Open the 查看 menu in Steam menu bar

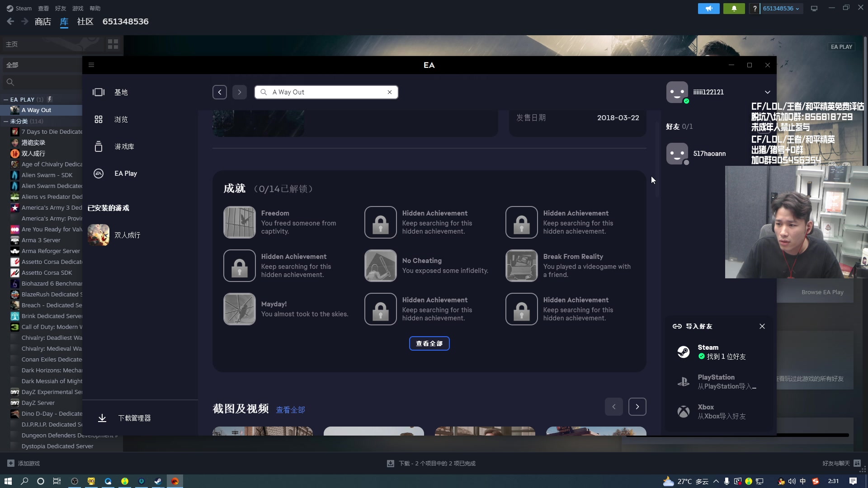[43, 8]
